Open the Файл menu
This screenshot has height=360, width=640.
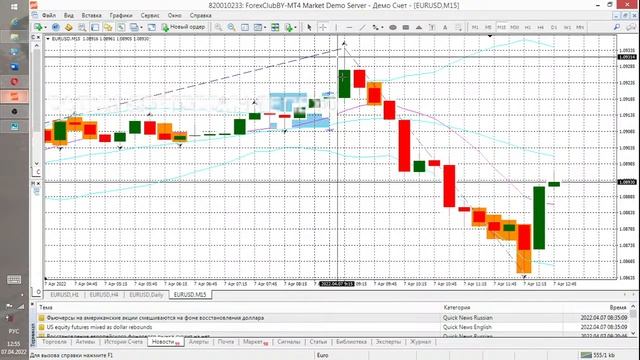(49, 16)
